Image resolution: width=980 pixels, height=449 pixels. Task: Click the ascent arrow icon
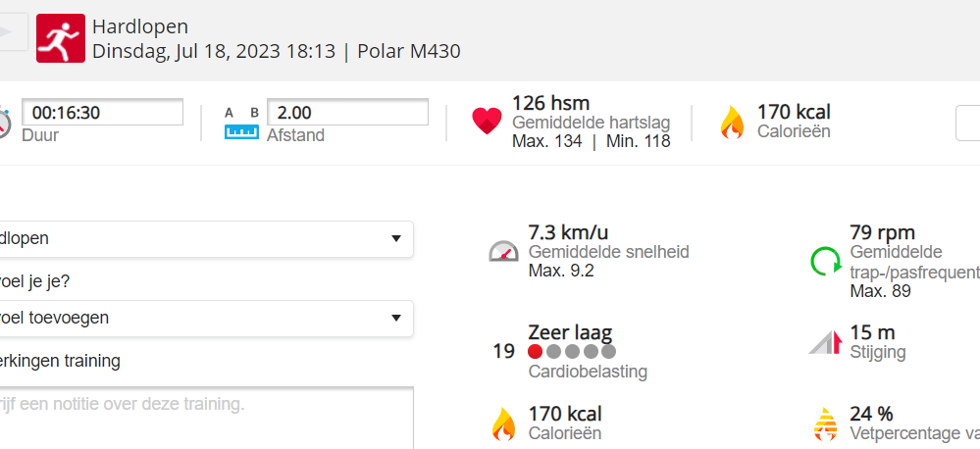click(826, 341)
